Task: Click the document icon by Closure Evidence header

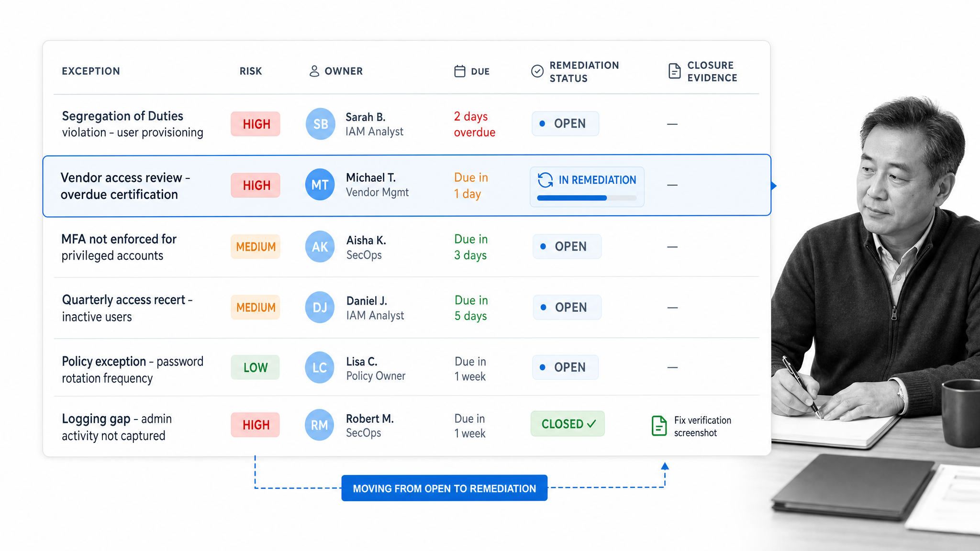Action: (674, 71)
